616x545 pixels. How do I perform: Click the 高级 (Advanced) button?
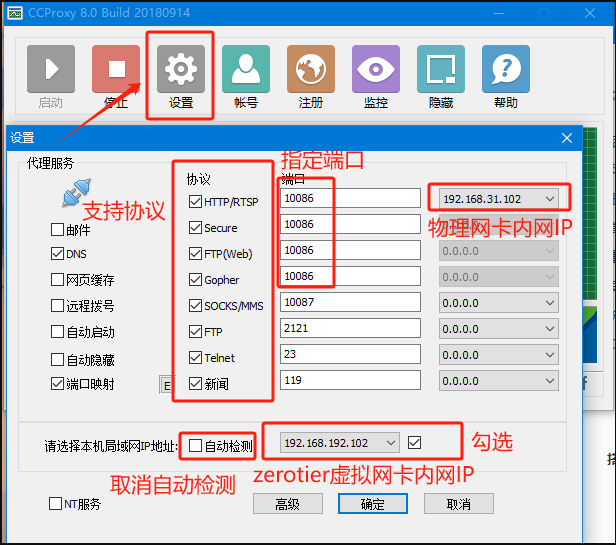(x=288, y=504)
